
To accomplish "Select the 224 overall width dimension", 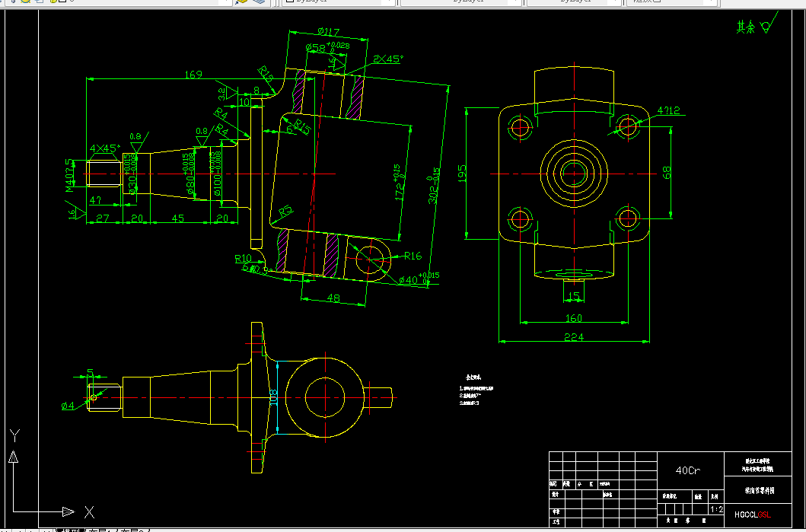I will tap(574, 336).
